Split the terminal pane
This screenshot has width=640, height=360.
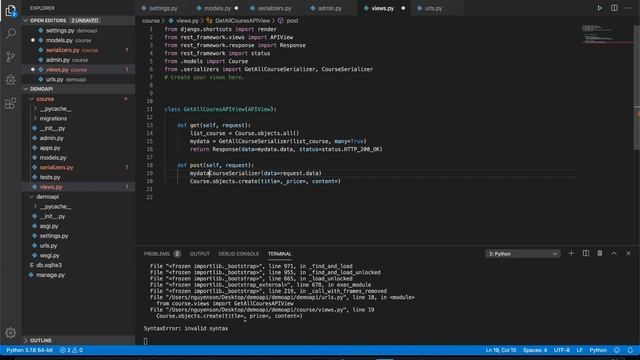coord(586,253)
